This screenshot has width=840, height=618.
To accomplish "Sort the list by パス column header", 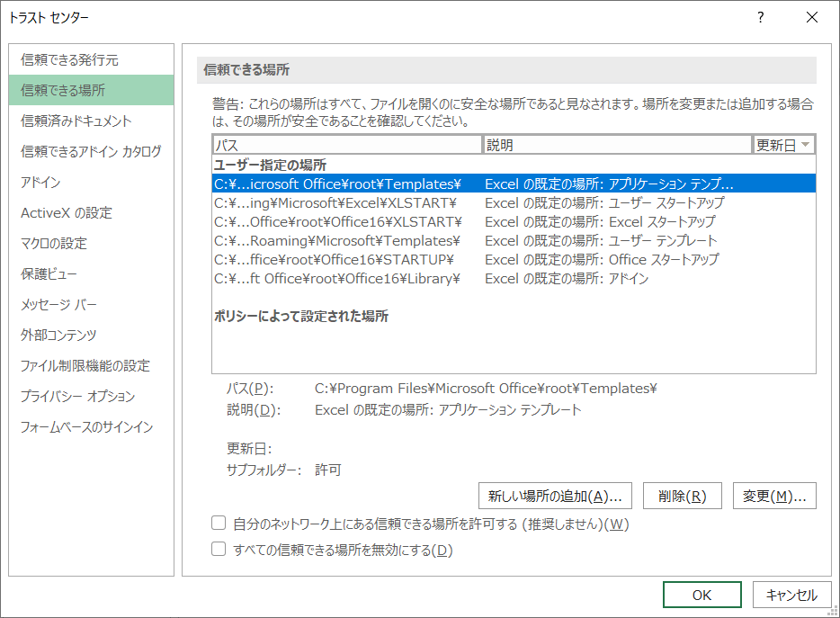I will point(348,145).
